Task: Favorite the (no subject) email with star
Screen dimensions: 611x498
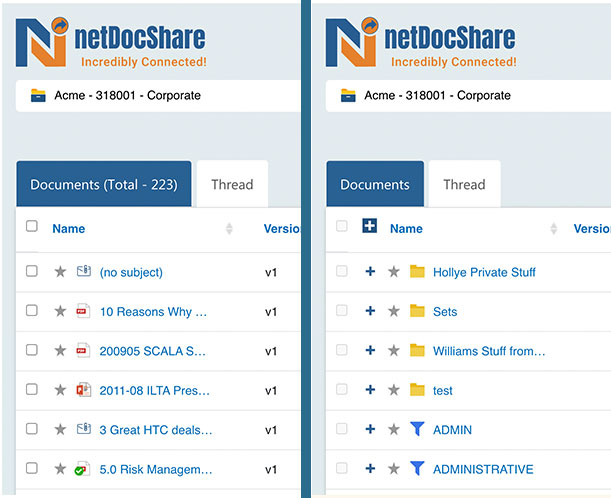Action: (x=60, y=272)
